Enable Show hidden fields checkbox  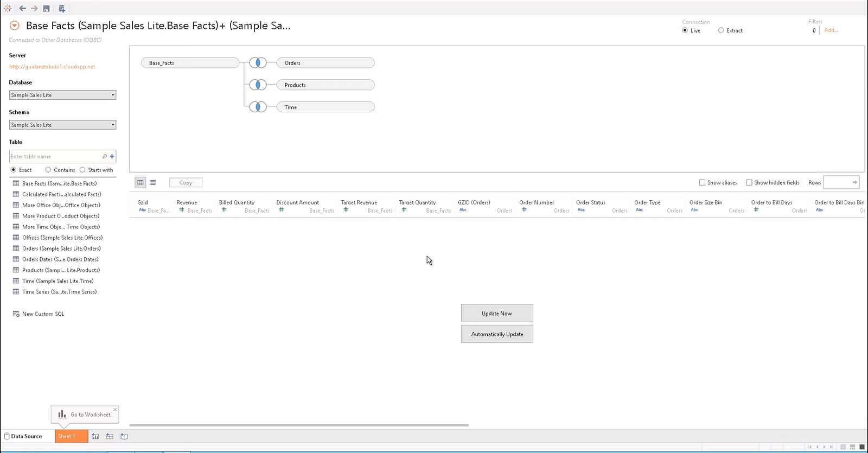pos(749,183)
